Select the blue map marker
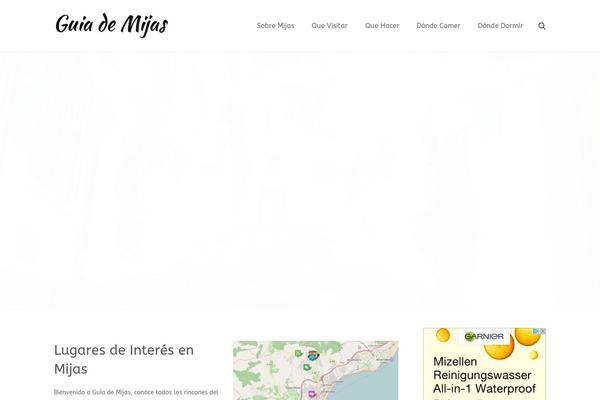Image resolution: width=600 pixels, height=400 pixels. coord(313,356)
